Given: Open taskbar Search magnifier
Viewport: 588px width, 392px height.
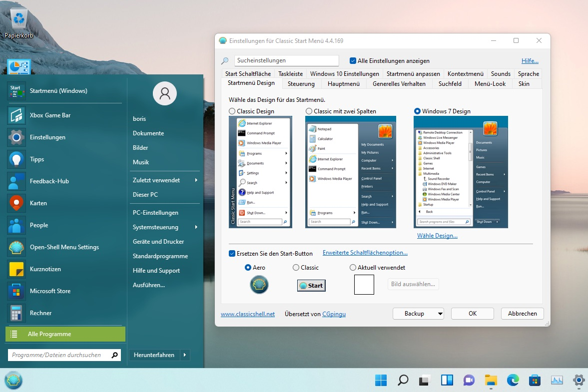Looking at the screenshot, I should [x=403, y=381].
